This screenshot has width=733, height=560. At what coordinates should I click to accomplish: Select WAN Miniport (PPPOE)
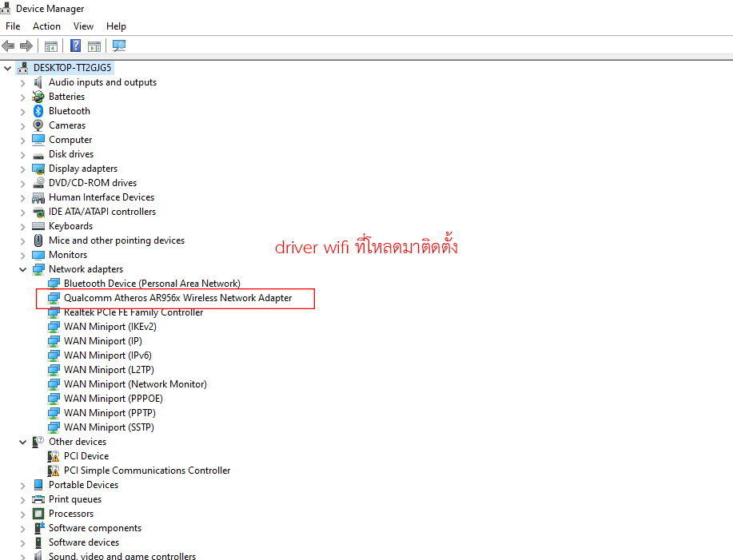(114, 399)
